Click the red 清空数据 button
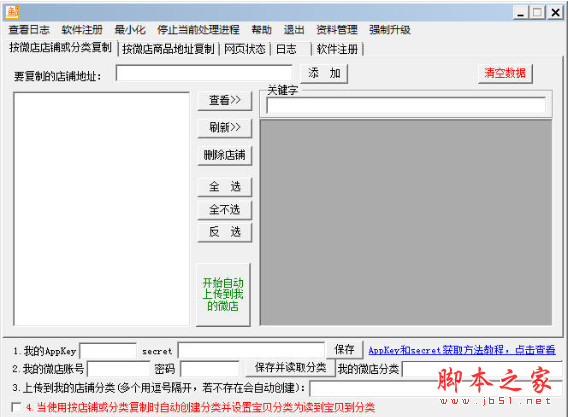This screenshot has height=417, width=568. tap(505, 74)
